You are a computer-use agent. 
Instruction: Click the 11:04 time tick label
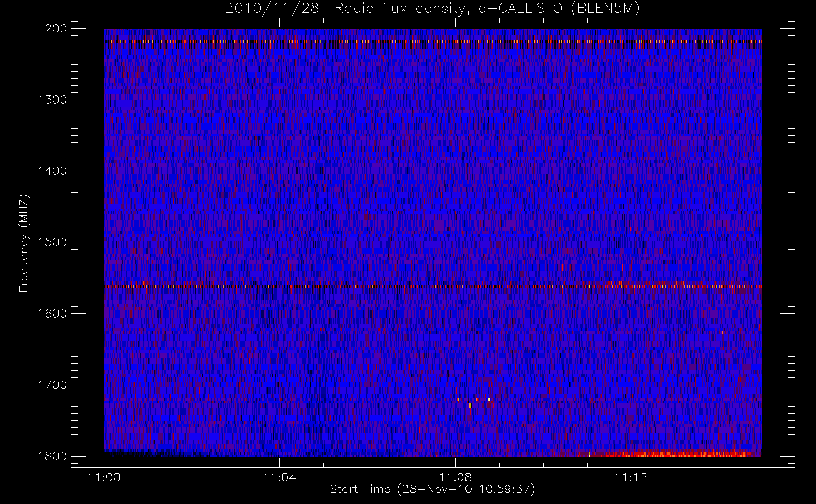280,477
